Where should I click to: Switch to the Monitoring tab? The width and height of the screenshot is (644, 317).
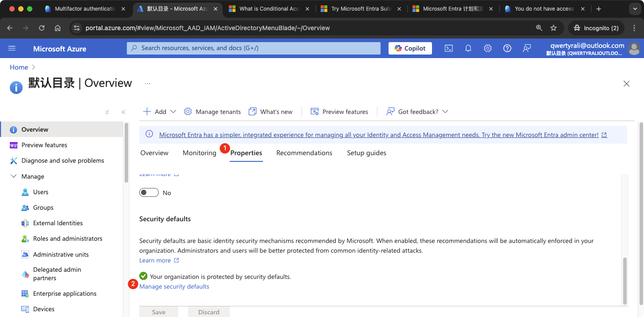200,153
